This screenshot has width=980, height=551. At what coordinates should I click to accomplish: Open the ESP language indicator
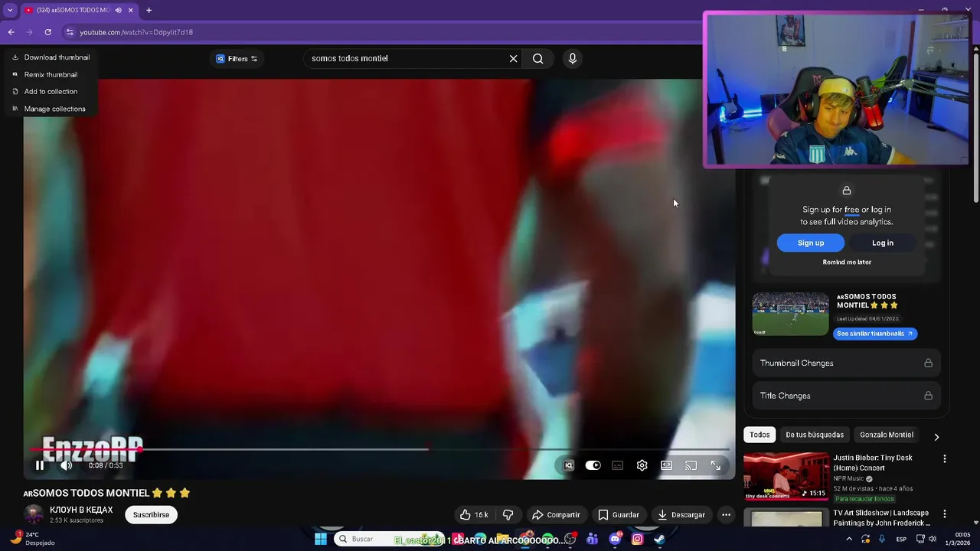[902, 539]
